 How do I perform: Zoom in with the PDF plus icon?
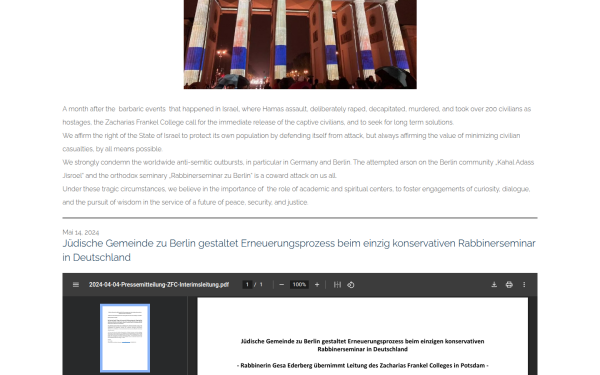click(x=317, y=285)
